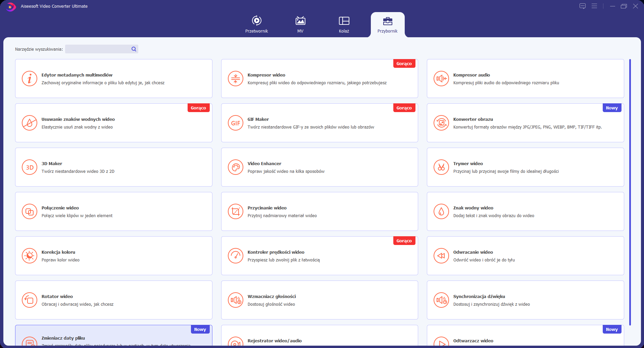The height and width of the screenshot is (348, 644).
Task: Click the toolbox vertical scrollbar
Action: 630,192
